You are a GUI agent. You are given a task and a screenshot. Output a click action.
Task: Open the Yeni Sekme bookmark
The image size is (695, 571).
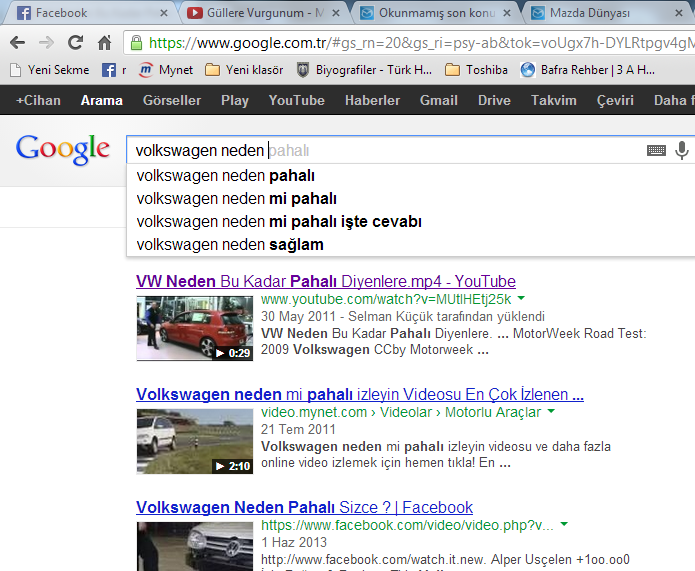50,70
